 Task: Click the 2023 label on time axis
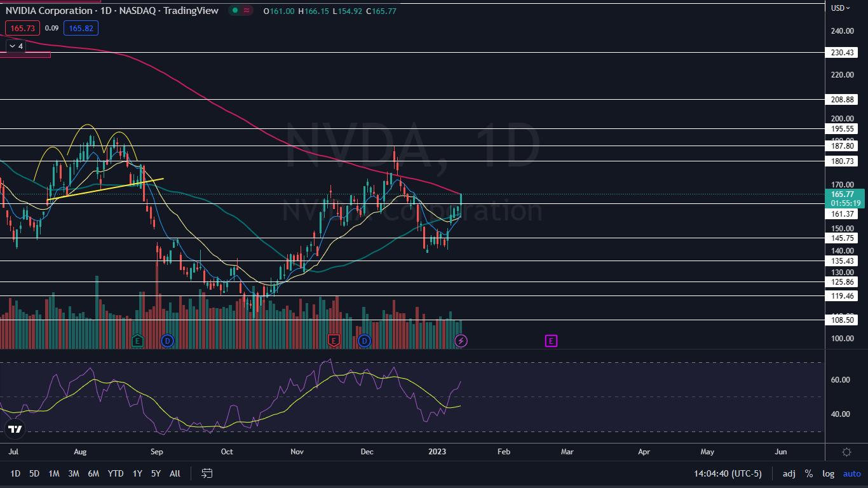click(437, 452)
